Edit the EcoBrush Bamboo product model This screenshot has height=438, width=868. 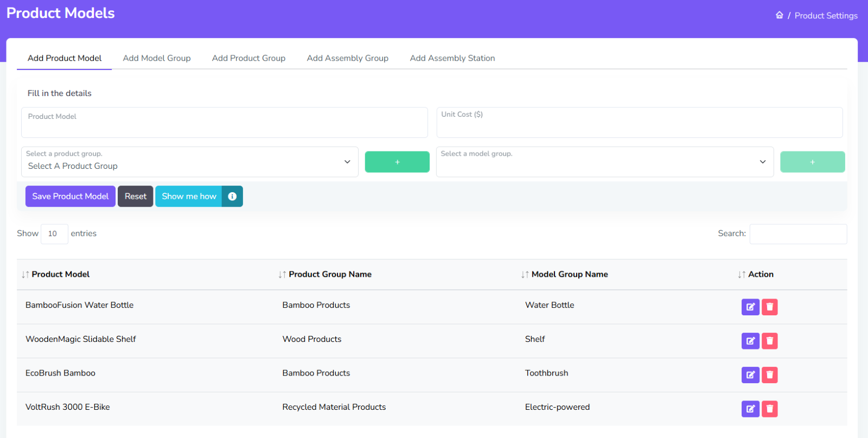pos(750,375)
